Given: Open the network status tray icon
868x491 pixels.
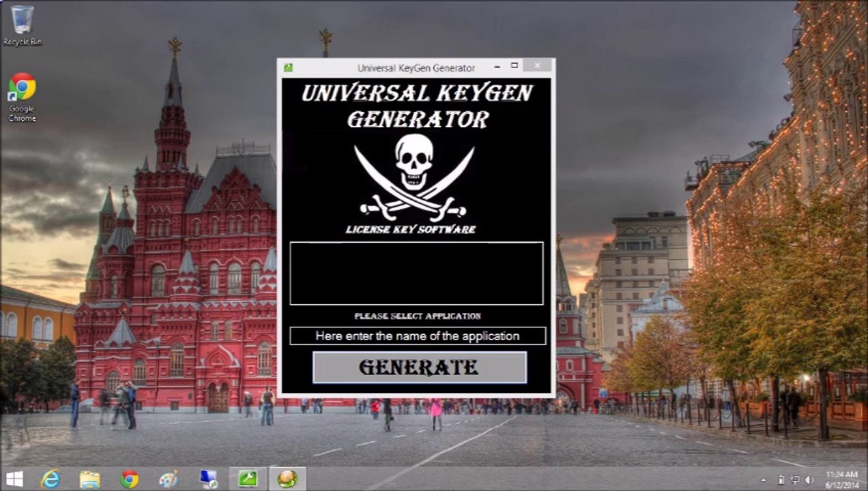Looking at the screenshot, I should (x=795, y=480).
